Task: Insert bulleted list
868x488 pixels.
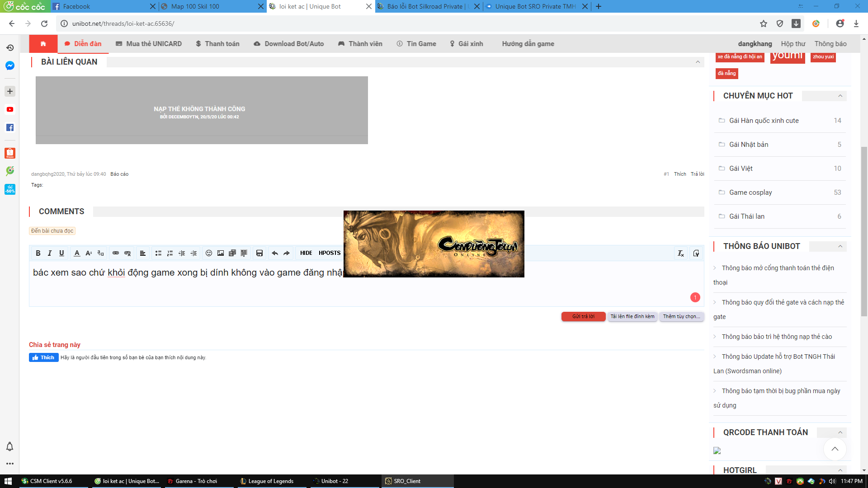Action: 158,253
